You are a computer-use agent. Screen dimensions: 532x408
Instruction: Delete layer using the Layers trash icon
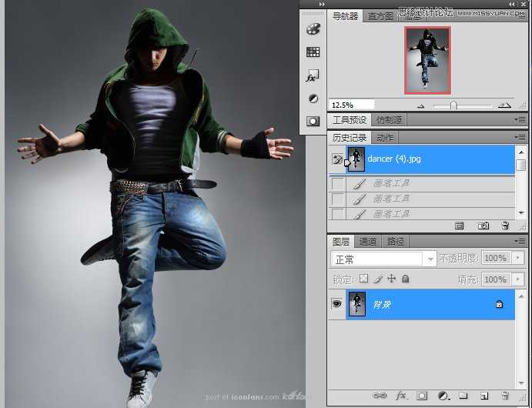pyautogui.click(x=505, y=396)
